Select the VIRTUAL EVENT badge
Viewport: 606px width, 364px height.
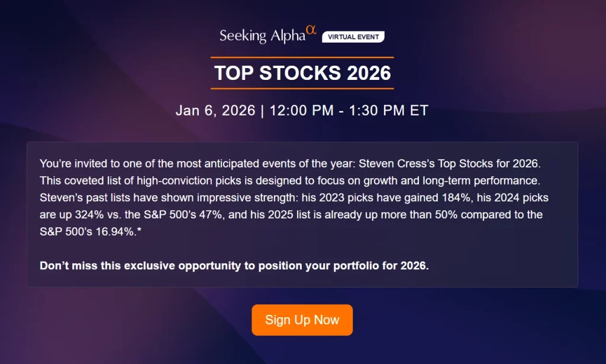[353, 37]
